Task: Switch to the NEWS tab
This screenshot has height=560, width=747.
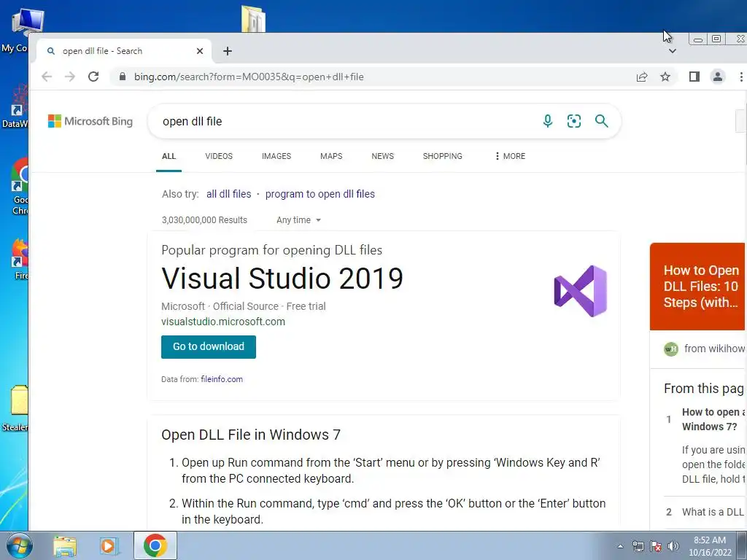Action: (382, 156)
